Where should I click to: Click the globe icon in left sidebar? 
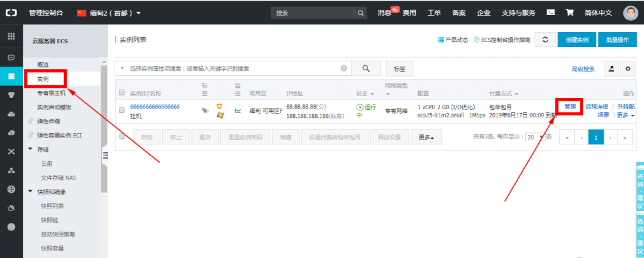point(11,189)
